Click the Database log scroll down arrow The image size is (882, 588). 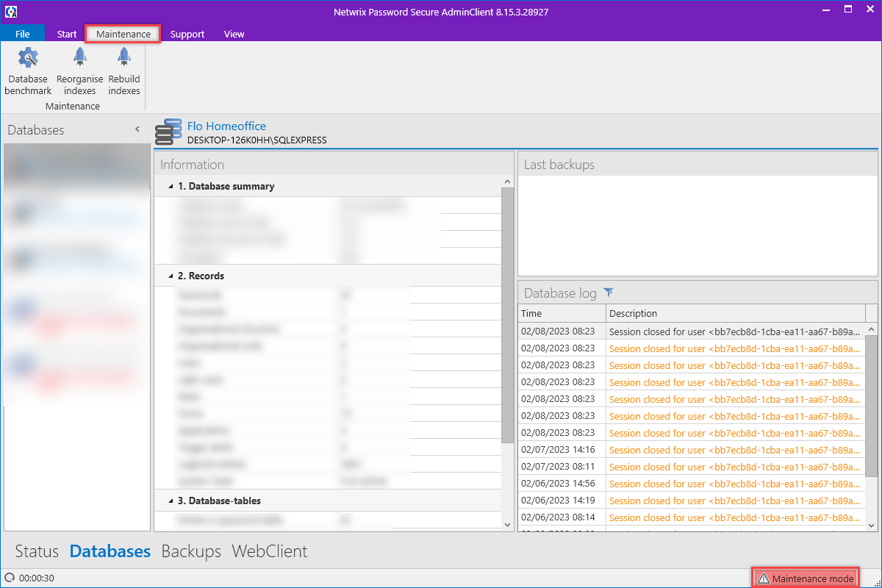[x=872, y=525]
